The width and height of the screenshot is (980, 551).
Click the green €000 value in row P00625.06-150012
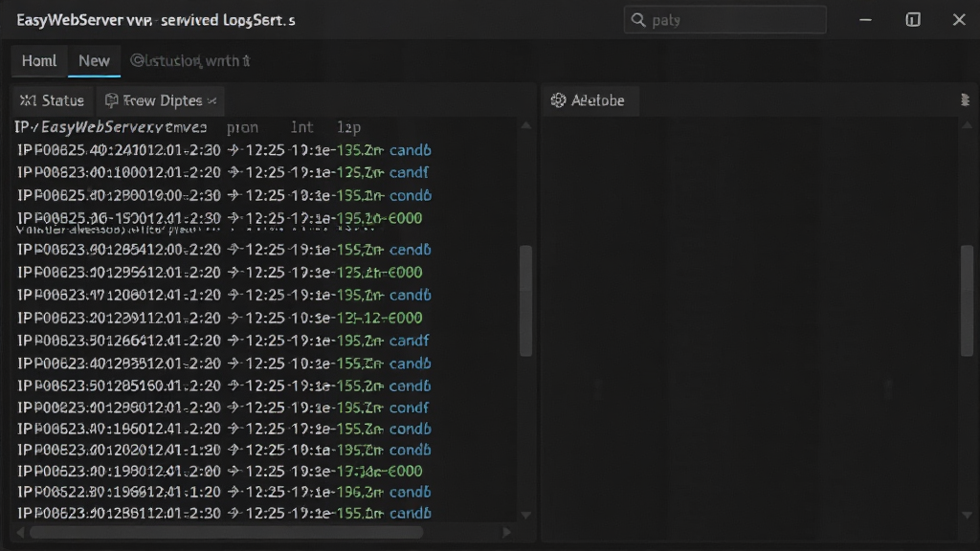(405, 218)
